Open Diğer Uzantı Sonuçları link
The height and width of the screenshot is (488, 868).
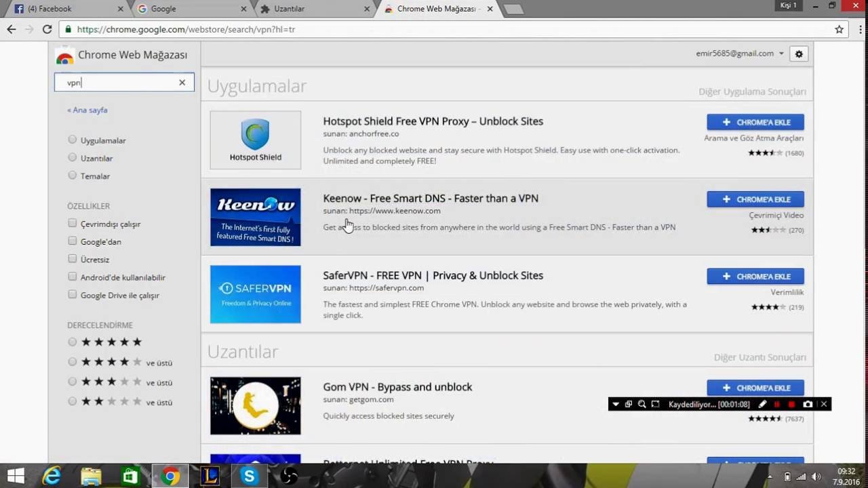click(x=759, y=357)
